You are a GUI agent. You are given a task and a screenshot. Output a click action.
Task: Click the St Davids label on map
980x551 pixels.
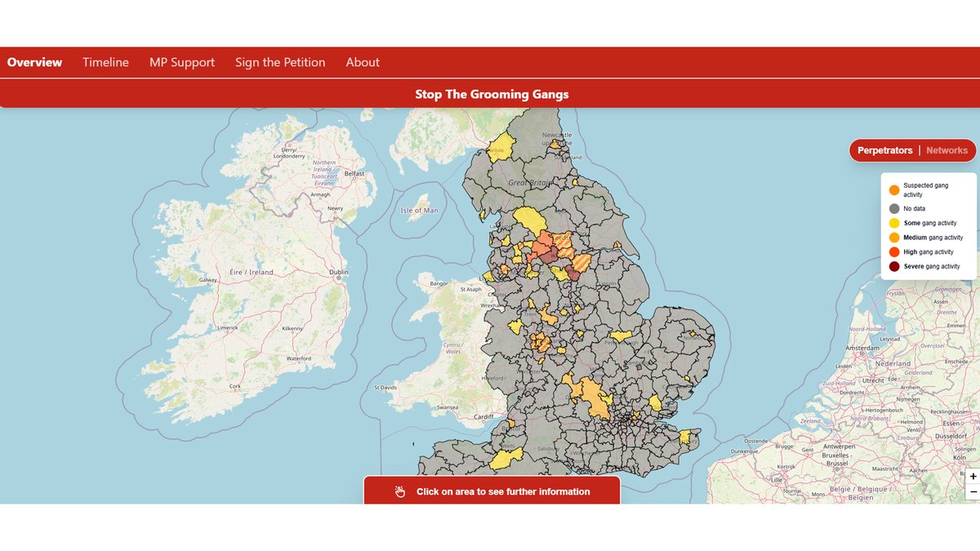click(x=387, y=387)
